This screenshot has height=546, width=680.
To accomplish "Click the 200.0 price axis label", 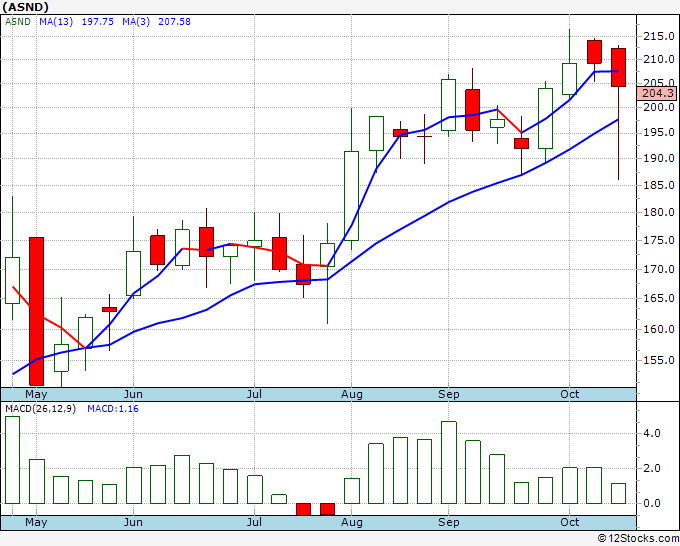I will pos(658,108).
